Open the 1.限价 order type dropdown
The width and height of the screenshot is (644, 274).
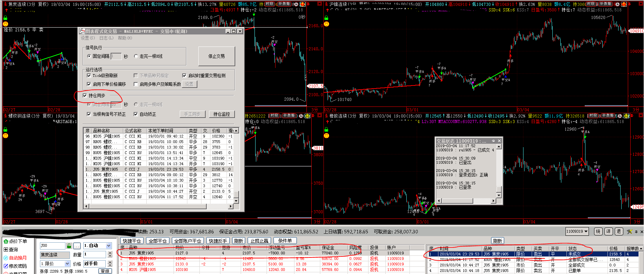[67, 264]
